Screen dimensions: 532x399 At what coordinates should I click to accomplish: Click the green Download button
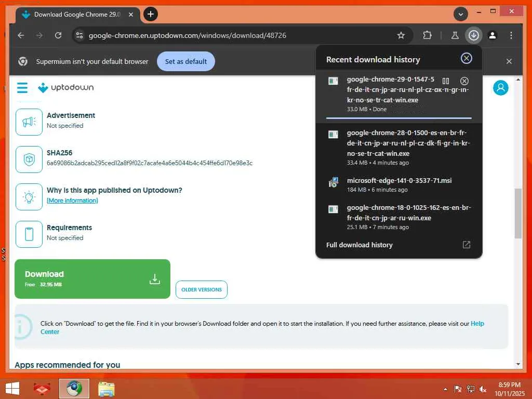coord(92,279)
